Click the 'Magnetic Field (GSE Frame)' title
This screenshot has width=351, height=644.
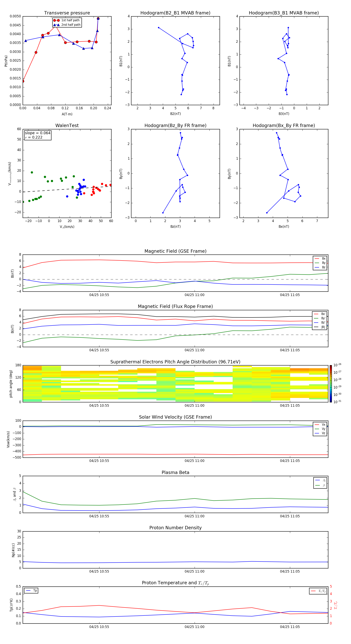tap(175, 251)
